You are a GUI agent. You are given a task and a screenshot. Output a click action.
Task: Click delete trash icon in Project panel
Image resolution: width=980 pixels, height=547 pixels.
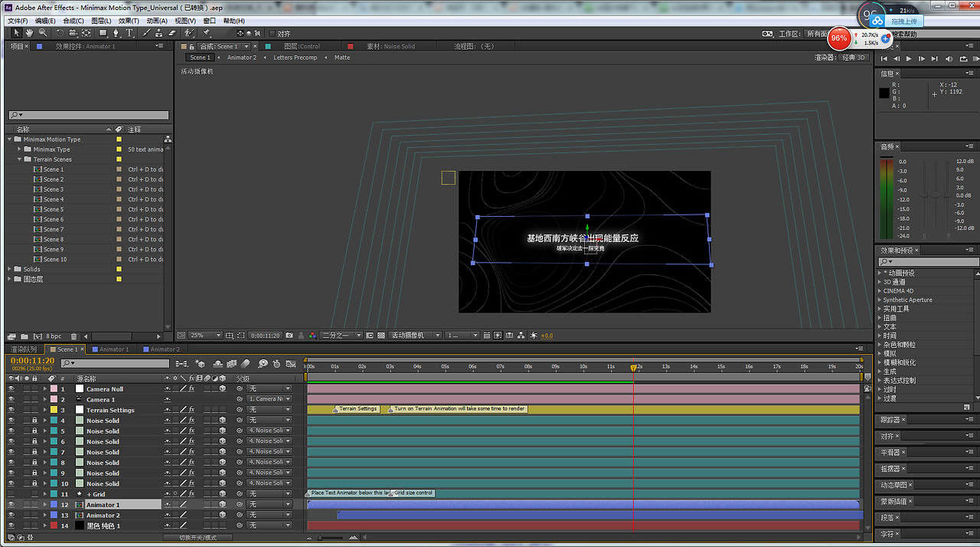tap(73, 336)
